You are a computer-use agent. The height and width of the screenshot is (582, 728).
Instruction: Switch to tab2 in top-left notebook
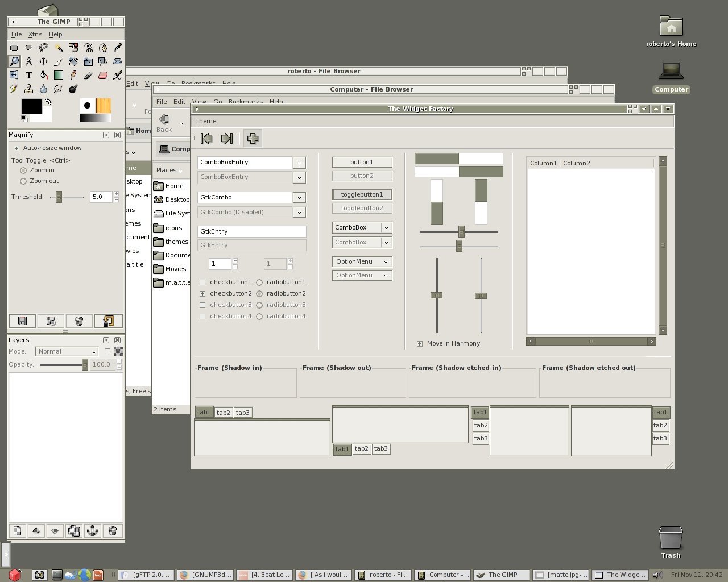[224, 413]
